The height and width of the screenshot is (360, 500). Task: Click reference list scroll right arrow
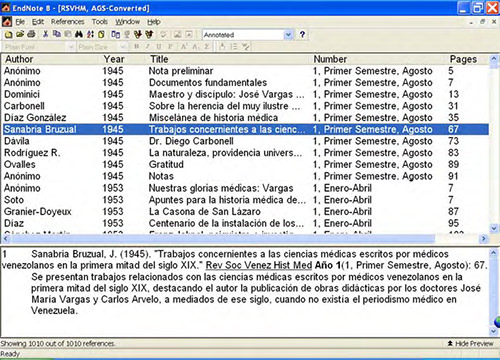point(483,239)
